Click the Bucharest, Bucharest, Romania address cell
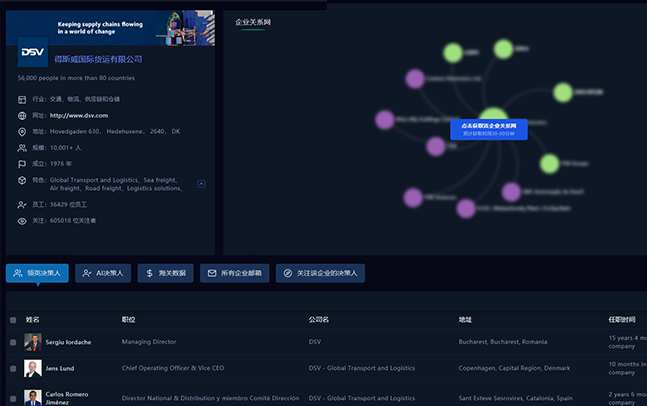Image resolution: width=647 pixels, height=406 pixels. (x=503, y=342)
